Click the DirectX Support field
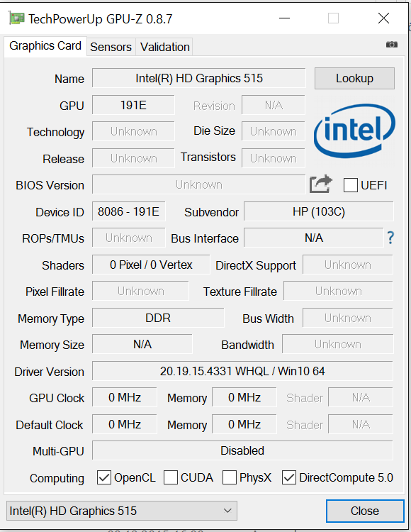The height and width of the screenshot is (532, 411). [x=348, y=265]
